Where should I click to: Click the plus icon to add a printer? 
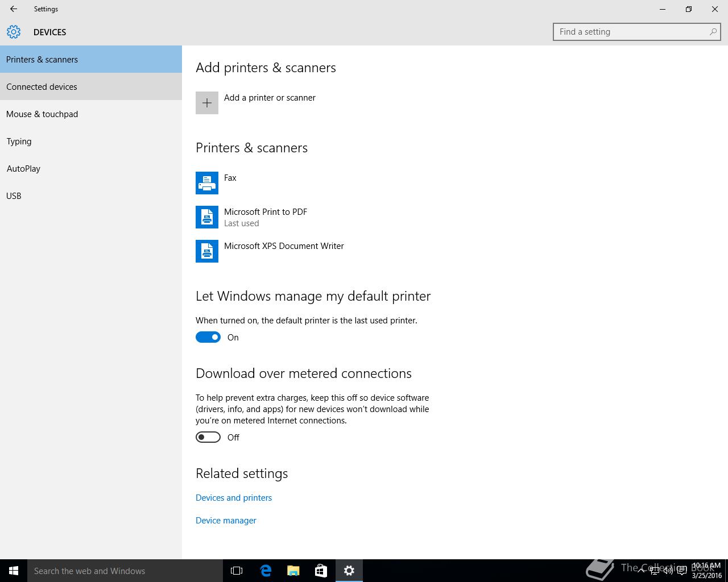(x=207, y=103)
